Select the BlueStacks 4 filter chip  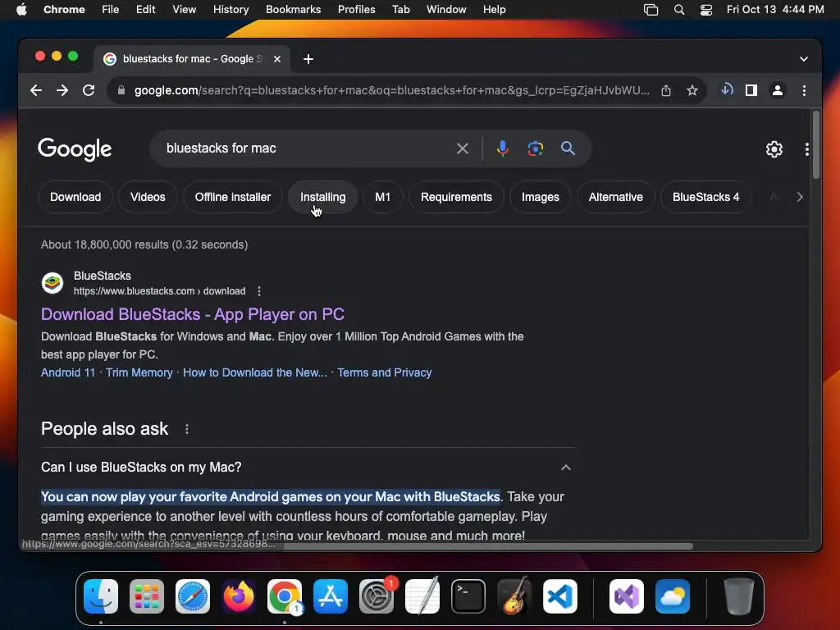tap(705, 197)
